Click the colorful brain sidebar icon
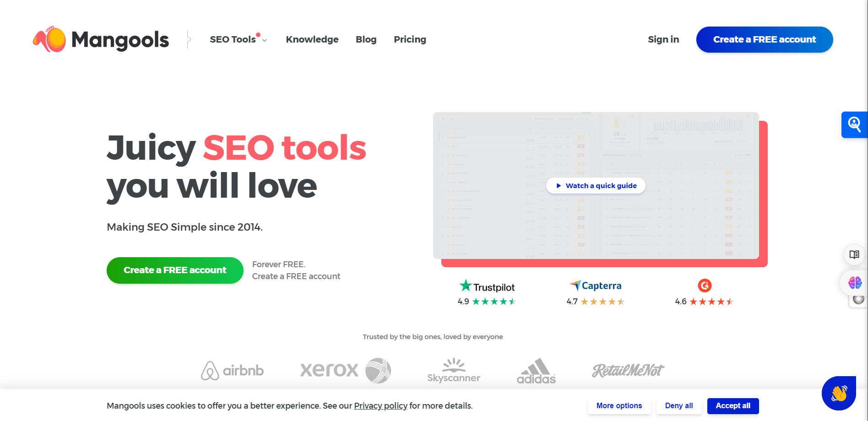The height and width of the screenshot is (421, 868). click(854, 283)
